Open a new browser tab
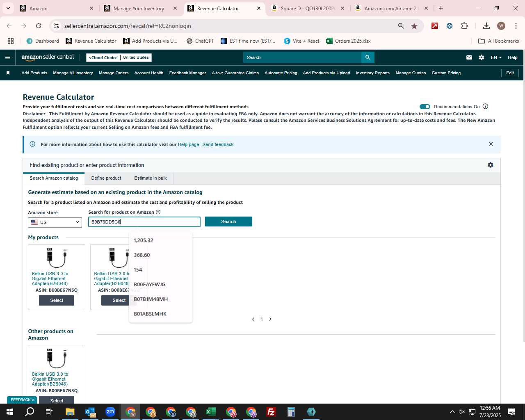The height and width of the screenshot is (420, 525). (x=441, y=8)
